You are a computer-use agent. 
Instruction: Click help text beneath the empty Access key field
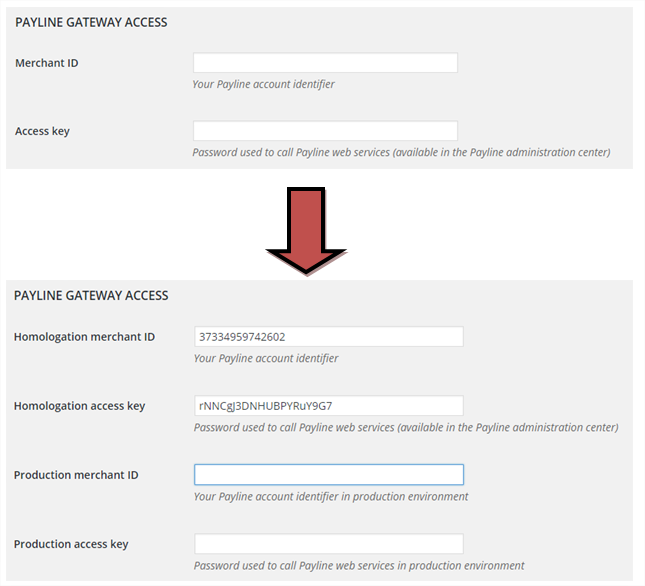point(401,153)
